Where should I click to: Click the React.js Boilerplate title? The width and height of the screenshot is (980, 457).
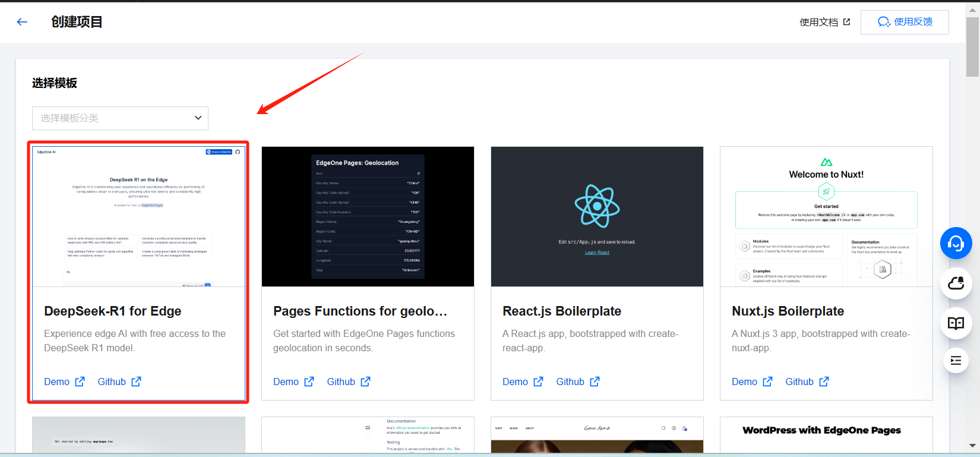562,311
